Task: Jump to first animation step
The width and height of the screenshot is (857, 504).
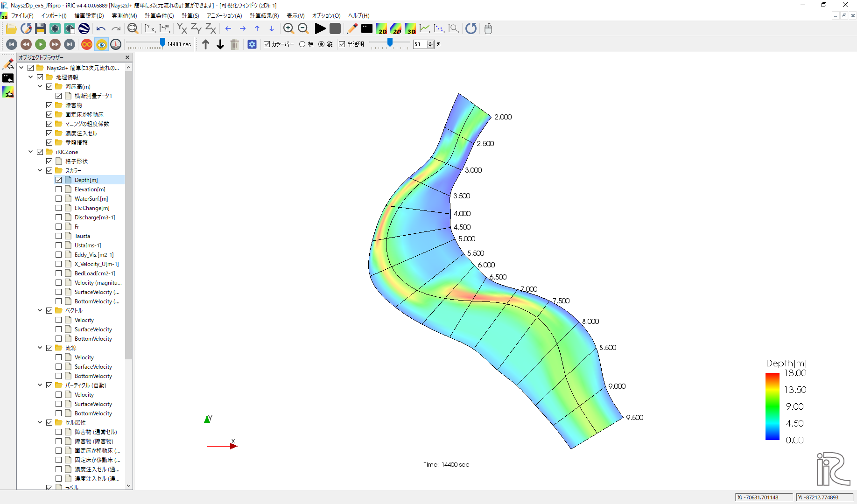Action: pyautogui.click(x=12, y=44)
